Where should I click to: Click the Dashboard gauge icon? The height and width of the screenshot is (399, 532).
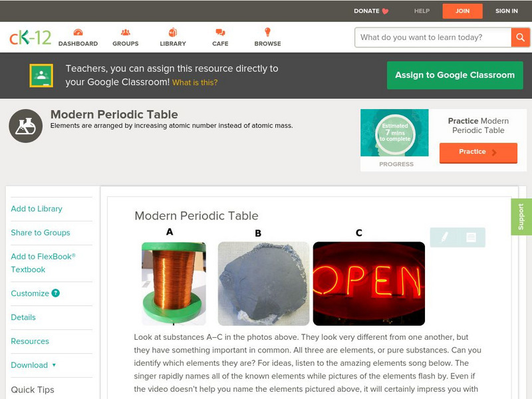point(78,32)
